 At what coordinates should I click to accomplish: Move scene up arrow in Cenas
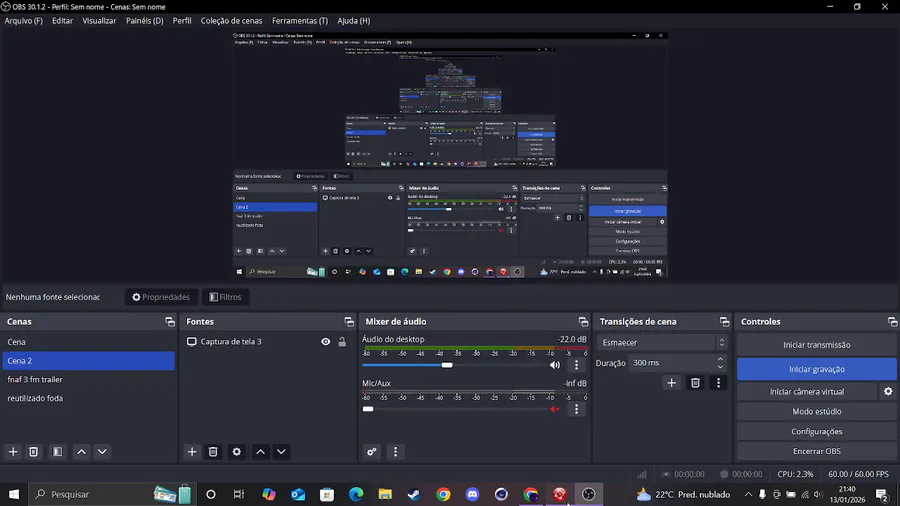pos(82,451)
